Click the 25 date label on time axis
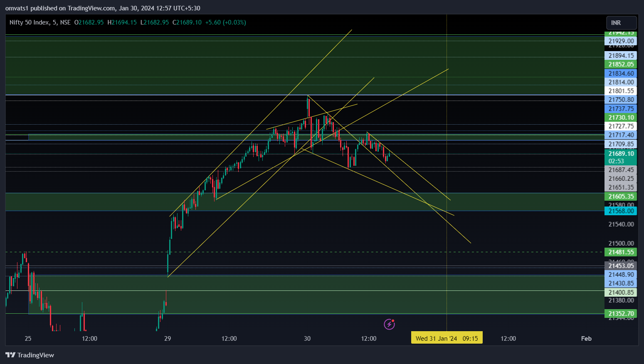This screenshot has height=364, width=644. pos(28,338)
